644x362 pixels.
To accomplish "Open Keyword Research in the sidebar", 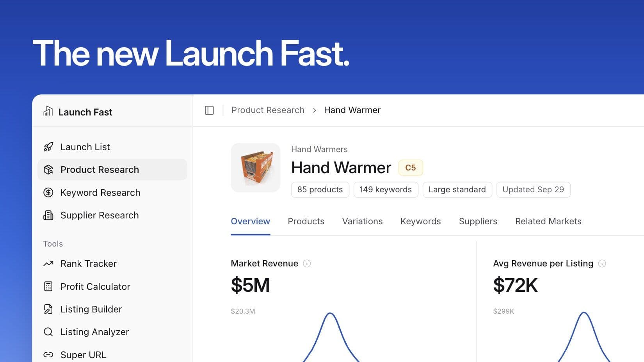I will (x=112, y=192).
